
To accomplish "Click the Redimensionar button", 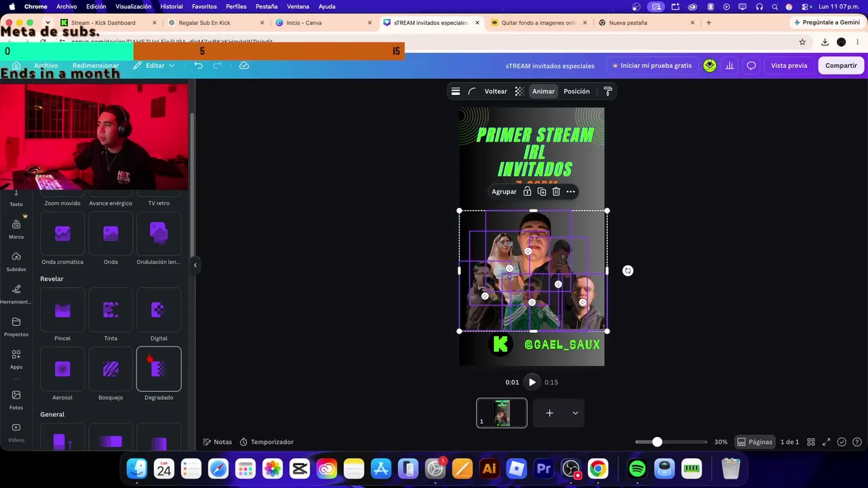I will click(x=96, y=66).
